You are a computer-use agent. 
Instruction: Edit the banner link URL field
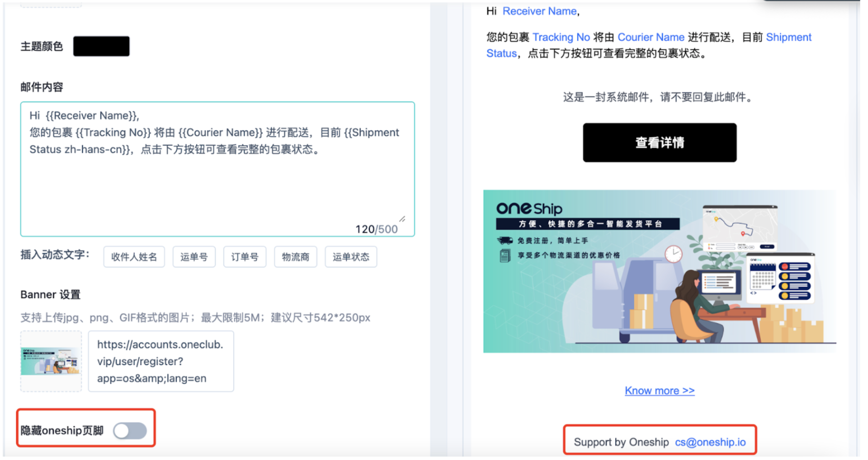pyautogui.click(x=161, y=361)
